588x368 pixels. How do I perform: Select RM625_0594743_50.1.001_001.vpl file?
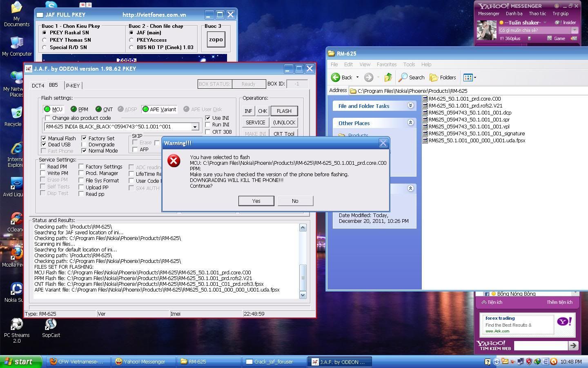(x=466, y=126)
